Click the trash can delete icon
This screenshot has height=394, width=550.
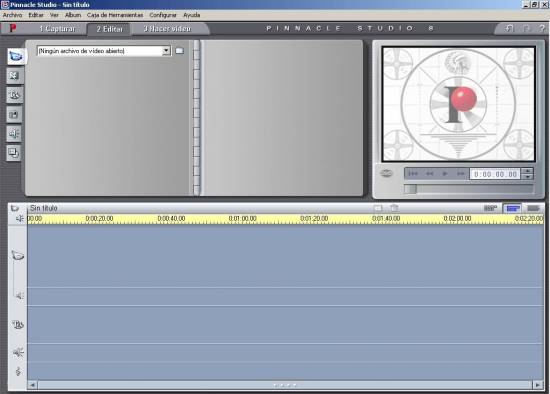395,208
